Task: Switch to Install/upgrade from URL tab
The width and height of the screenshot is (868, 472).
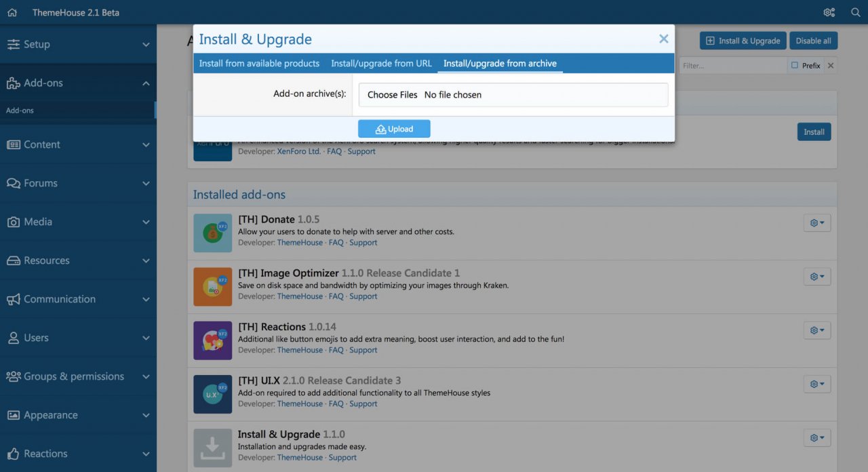Action: click(381, 63)
